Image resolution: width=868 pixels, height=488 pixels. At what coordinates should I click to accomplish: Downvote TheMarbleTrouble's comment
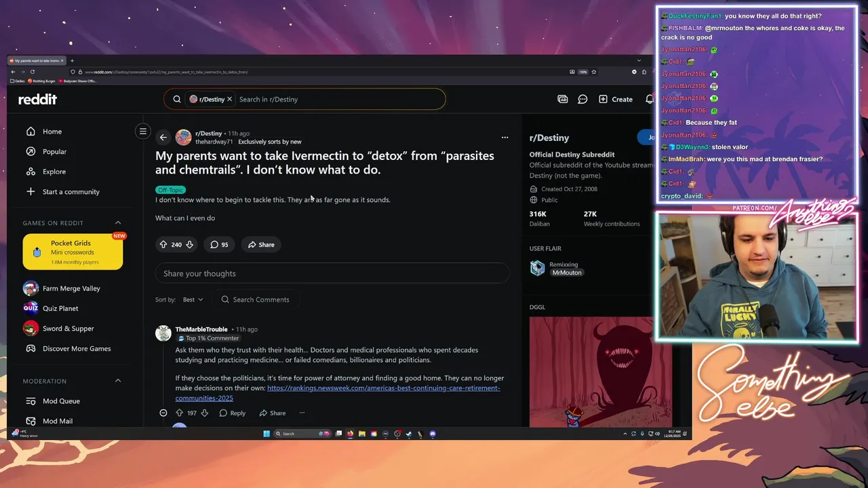[x=204, y=413]
